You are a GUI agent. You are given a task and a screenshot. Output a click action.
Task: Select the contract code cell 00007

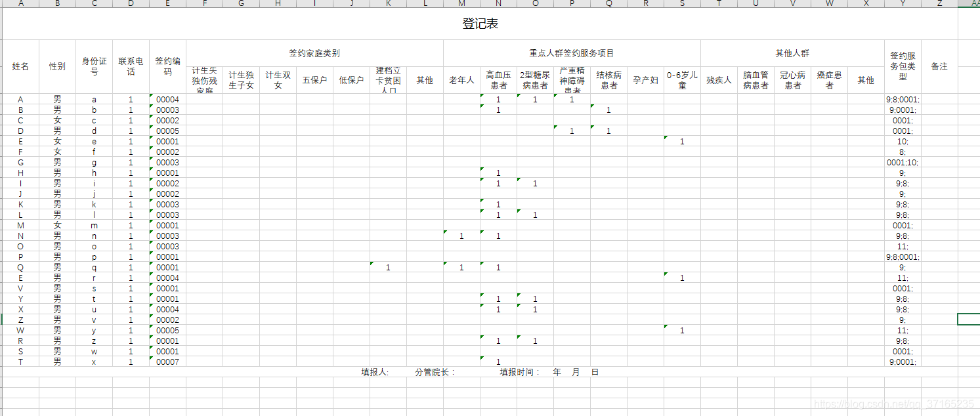click(x=167, y=362)
